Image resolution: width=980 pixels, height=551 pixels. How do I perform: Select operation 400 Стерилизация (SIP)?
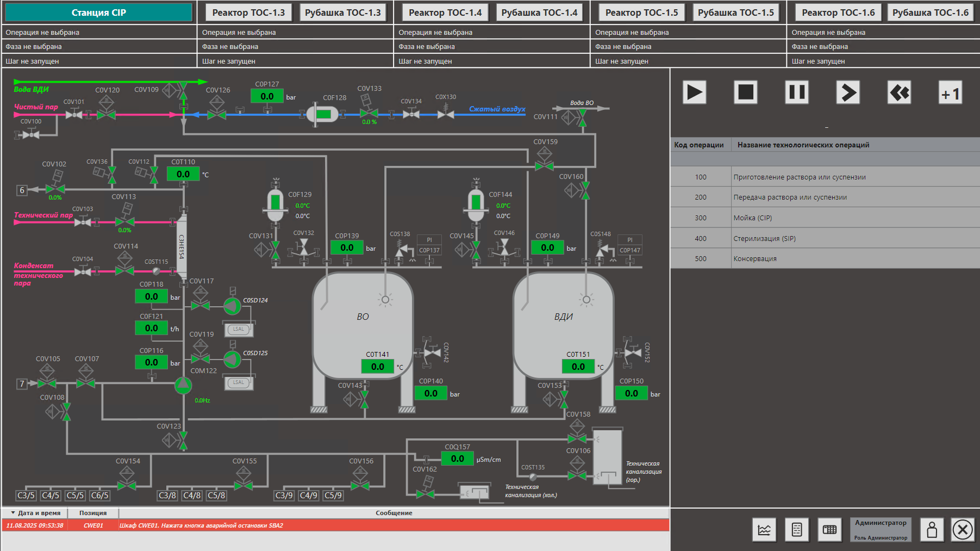825,238
